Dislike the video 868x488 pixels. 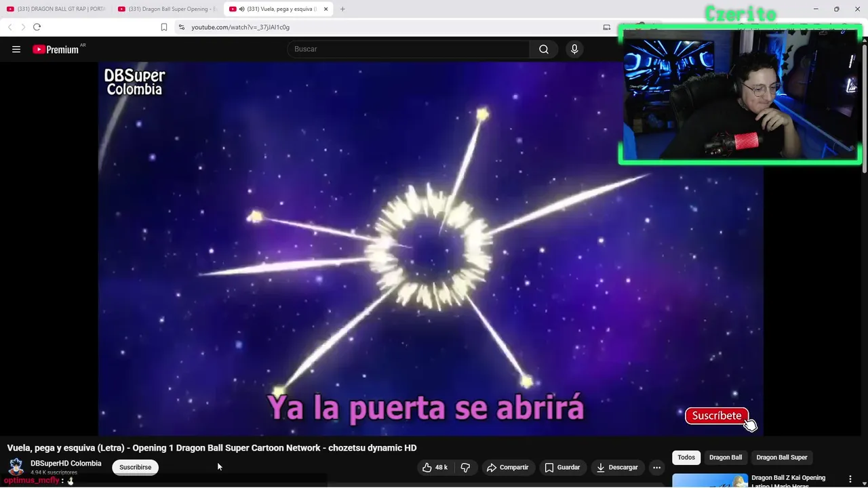(465, 468)
